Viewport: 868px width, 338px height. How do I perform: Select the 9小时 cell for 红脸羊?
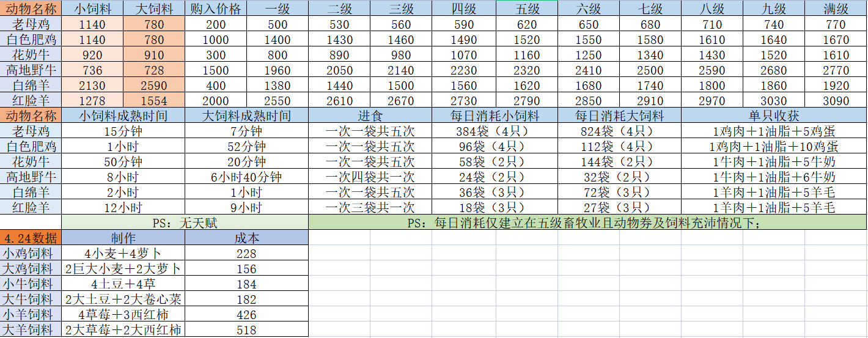click(247, 207)
